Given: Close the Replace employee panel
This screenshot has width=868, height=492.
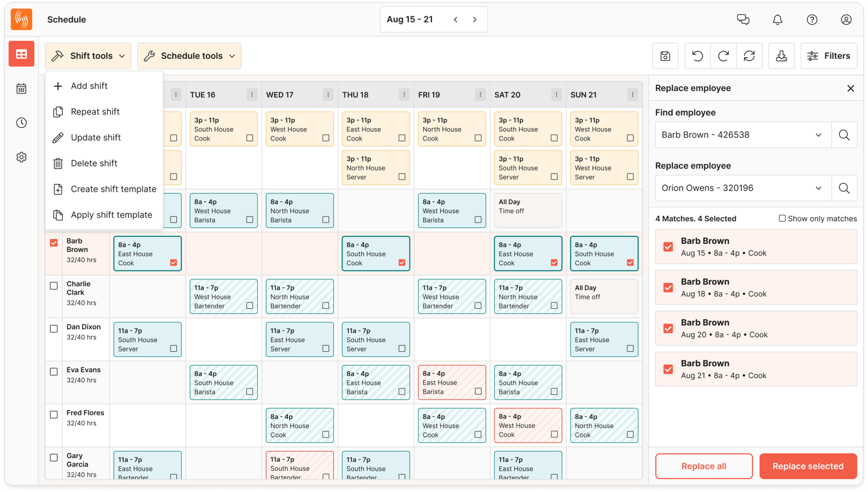Looking at the screenshot, I should click(x=851, y=88).
